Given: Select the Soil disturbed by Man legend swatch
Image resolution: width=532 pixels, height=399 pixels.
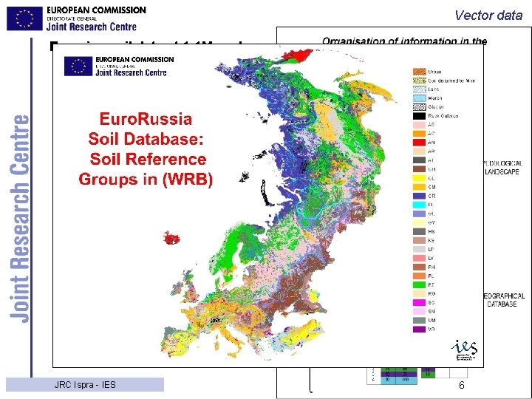Looking at the screenshot, I should click(x=420, y=81).
